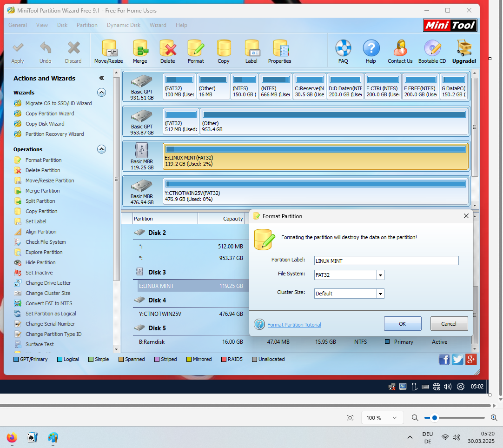Choose the Change Drive Letter operation
The width and height of the screenshot is (503, 448).
(x=48, y=283)
